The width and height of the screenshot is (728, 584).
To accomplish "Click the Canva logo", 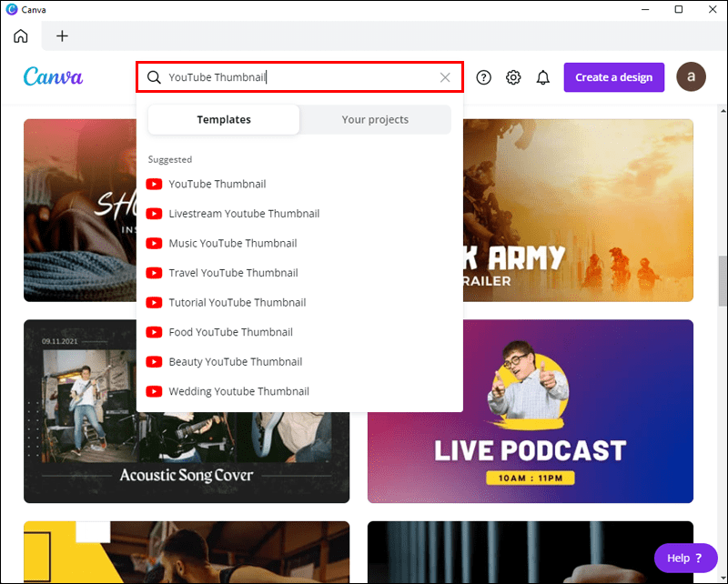I will pyautogui.click(x=53, y=76).
